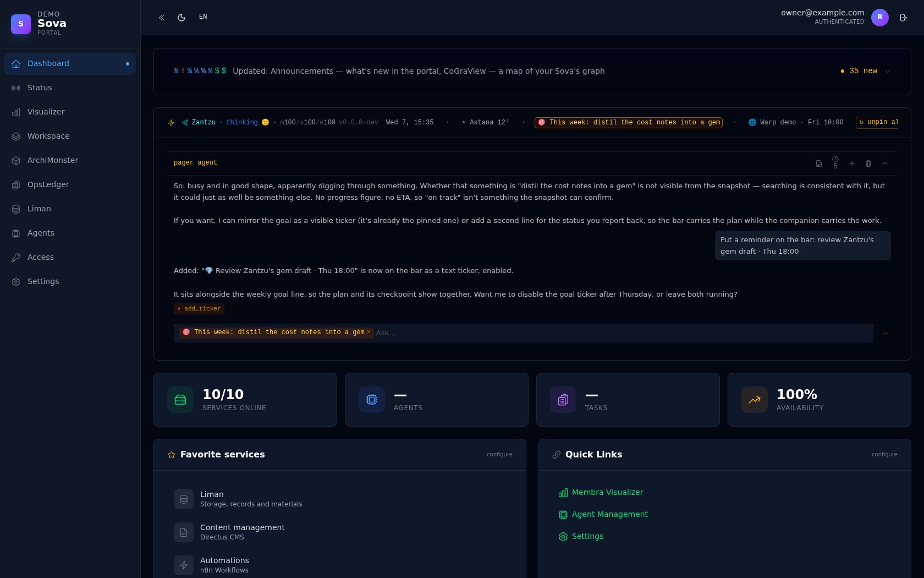Image resolution: width=924 pixels, height=578 pixels.
Task: Click the Agents chip icon in the sidebar
Action: [16, 233]
